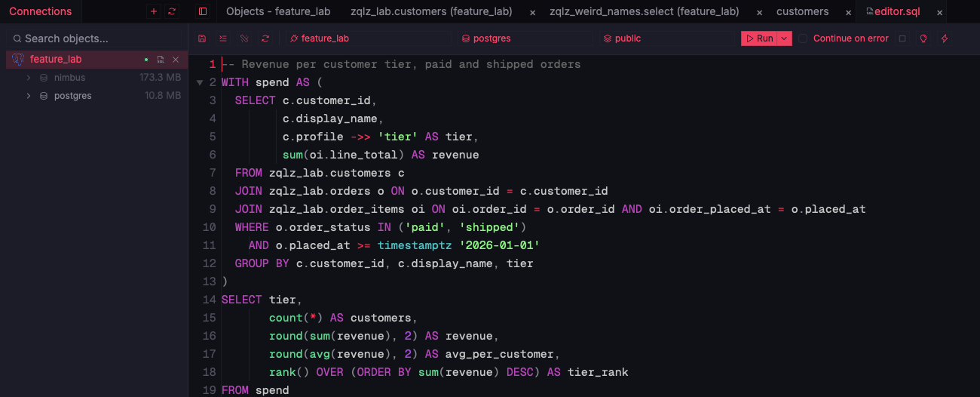Click the 'shipped' string on line 10
This screenshot has width=980, height=397.
click(489, 227)
